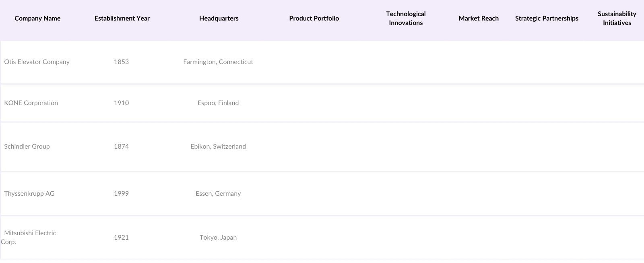The height and width of the screenshot is (263, 644).
Task: Select the Schindler Group cell
Action: click(x=27, y=147)
